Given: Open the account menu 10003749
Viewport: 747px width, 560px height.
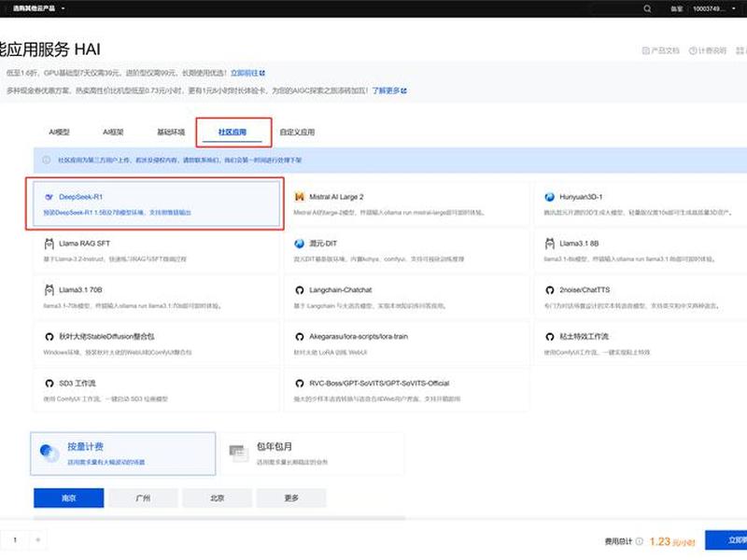Looking at the screenshot, I should tap(713, 8).
